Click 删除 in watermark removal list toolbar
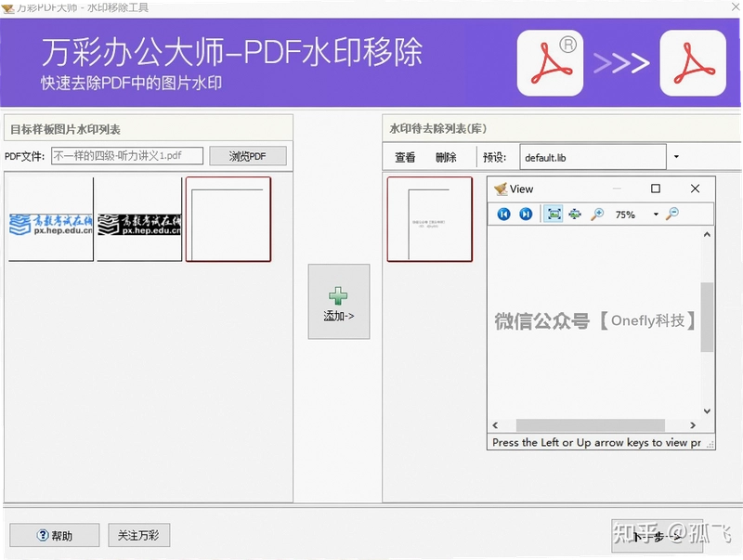743x560 pixels. [446, 157]
